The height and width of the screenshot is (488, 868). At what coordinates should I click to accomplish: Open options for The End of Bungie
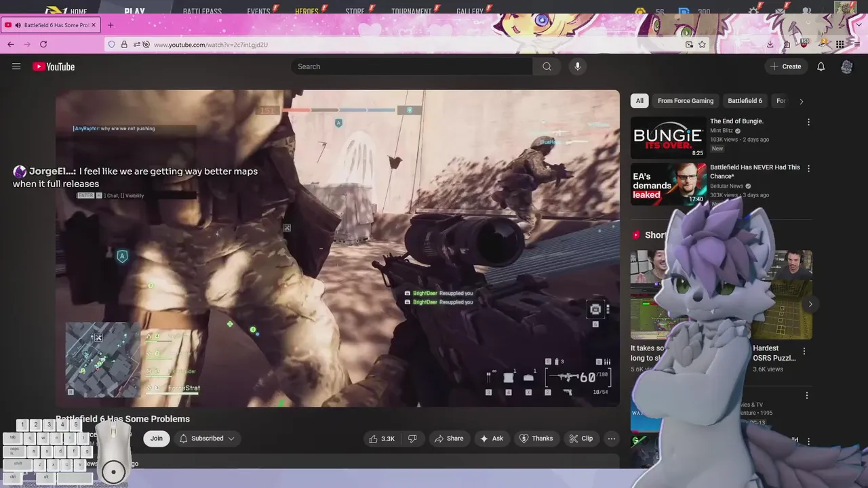pos(808,122)
